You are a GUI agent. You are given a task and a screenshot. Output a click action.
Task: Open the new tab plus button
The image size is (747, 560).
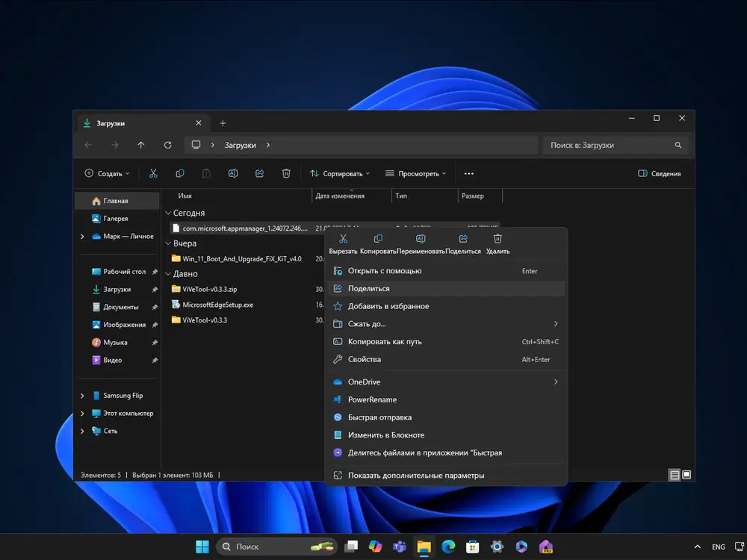pyautogui.click(x=223, y=123)
